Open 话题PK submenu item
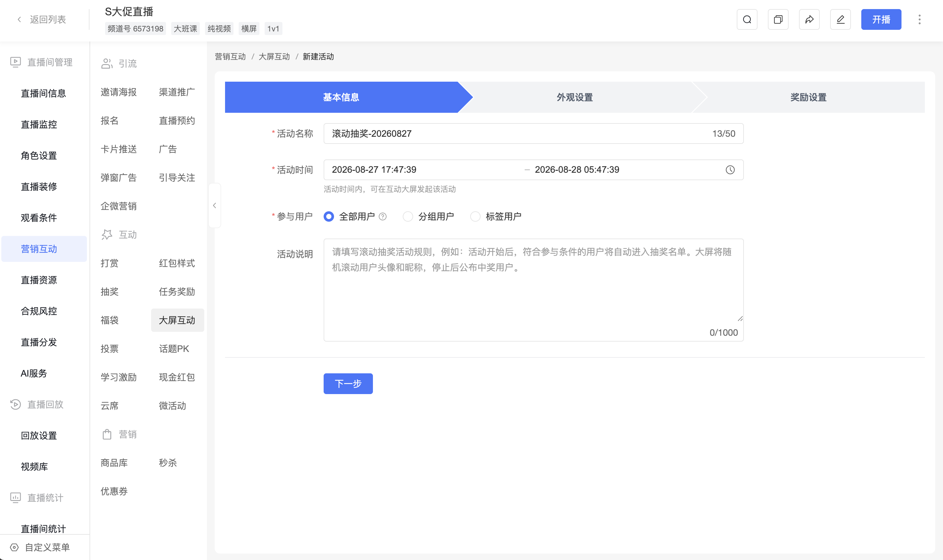 (174, 348)
